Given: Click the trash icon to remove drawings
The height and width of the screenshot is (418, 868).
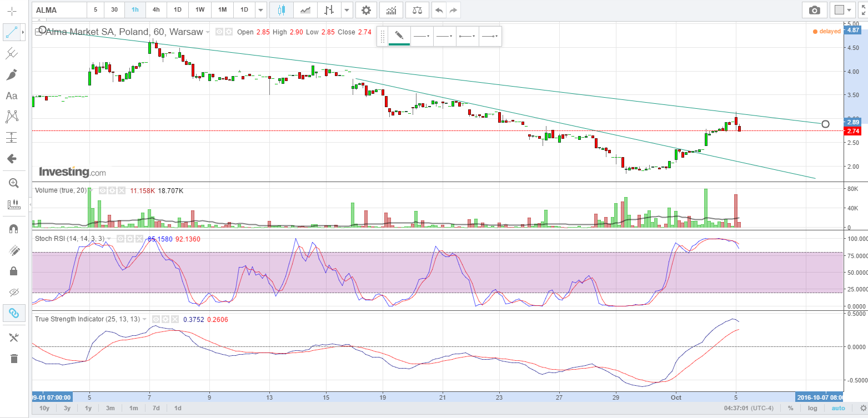Looking at the screenshot, I should tap(12, 359).
